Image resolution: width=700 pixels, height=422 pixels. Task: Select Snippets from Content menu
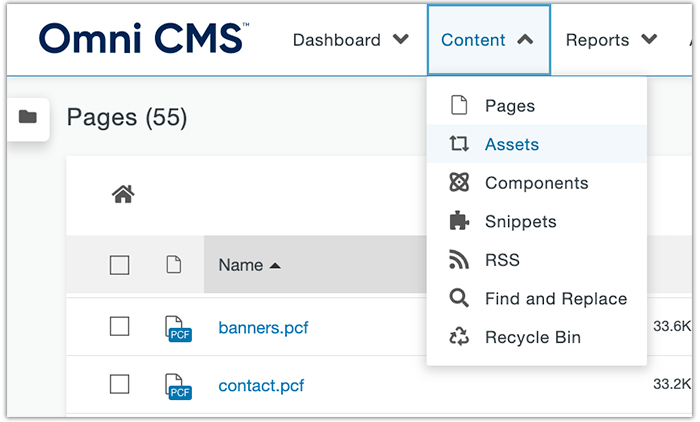point(537,221)
